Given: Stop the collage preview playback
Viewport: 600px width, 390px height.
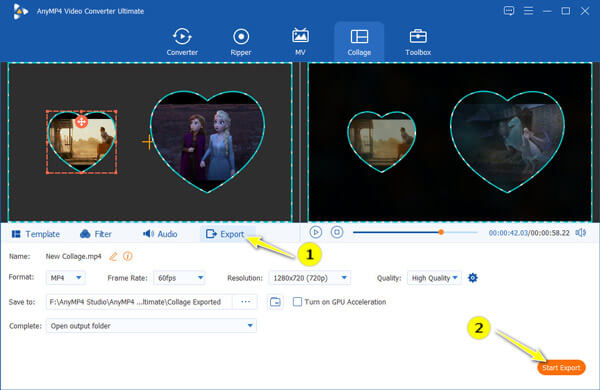Looking at the screenshot, I should (x=337, y=232).
